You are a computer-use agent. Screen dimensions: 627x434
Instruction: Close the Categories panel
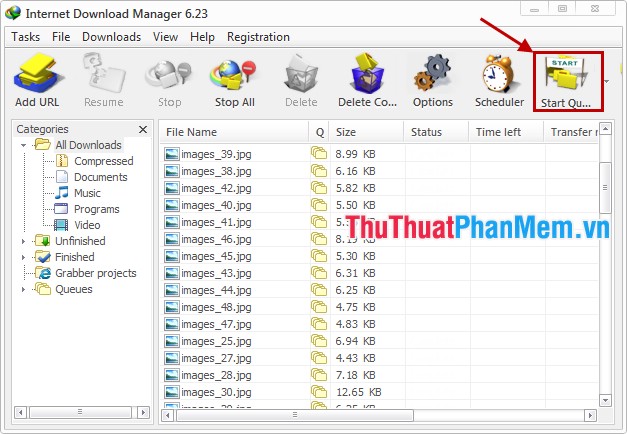click(x=143, y=129)
